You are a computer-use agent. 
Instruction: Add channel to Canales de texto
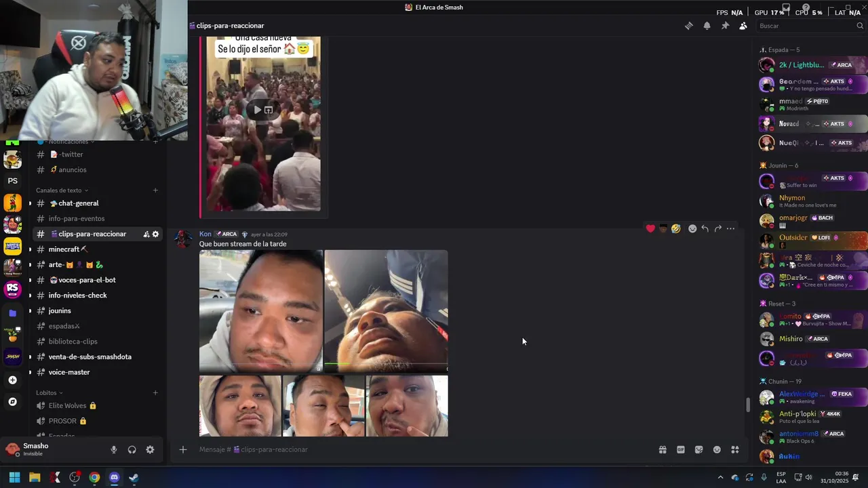[155, 190]
